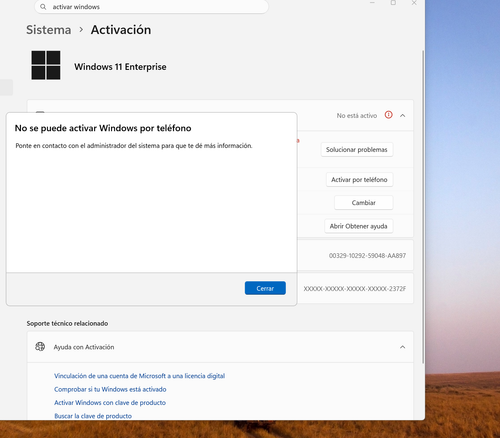This screenshot has height=438, width=500.
Task: Click Activar por teléfono button
Action: pos(359,179)
